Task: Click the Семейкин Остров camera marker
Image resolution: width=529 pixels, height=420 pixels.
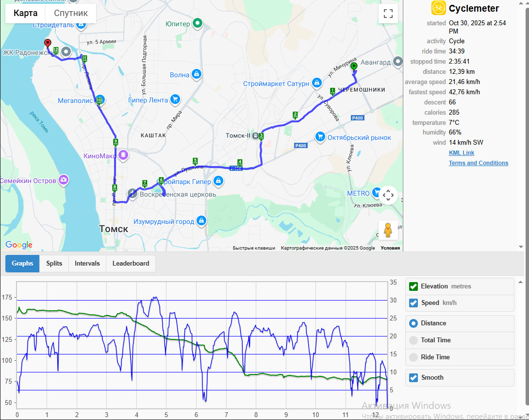Action: 64,180
